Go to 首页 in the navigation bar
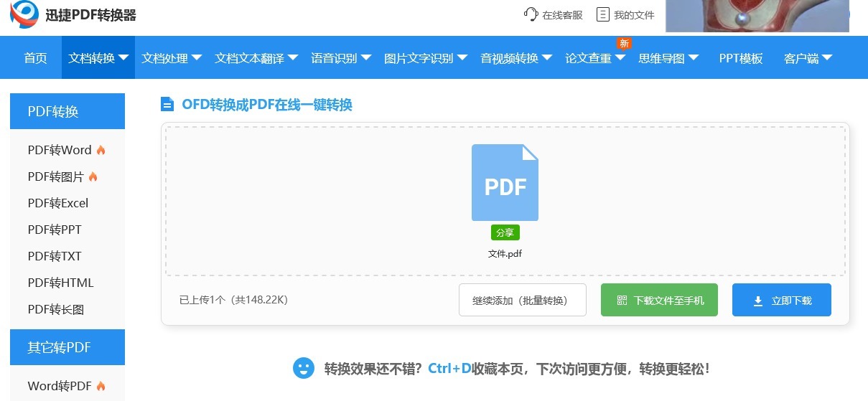868x401 pixels. pyautogui.click(x=36, y=58)
